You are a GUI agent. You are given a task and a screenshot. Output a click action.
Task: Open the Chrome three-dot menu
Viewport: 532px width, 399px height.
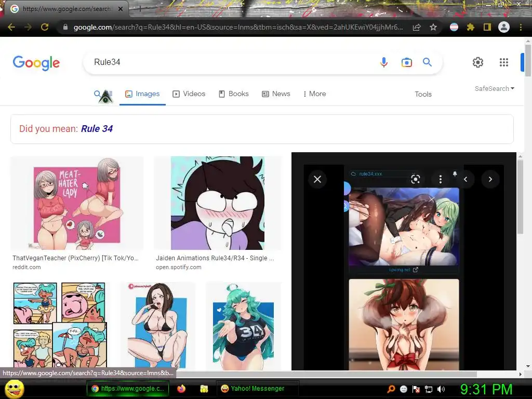(521, 27)
